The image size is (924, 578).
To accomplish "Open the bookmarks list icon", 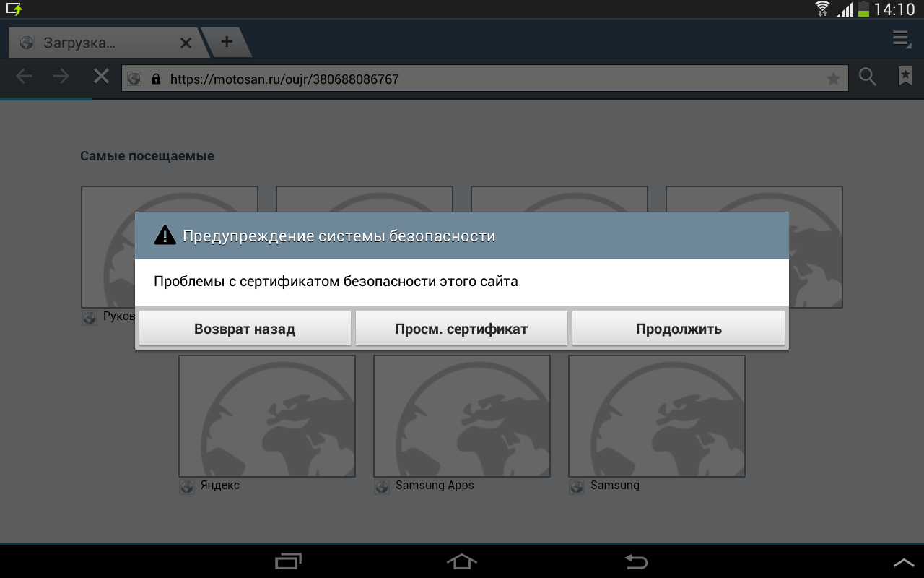I will (905, 77).
